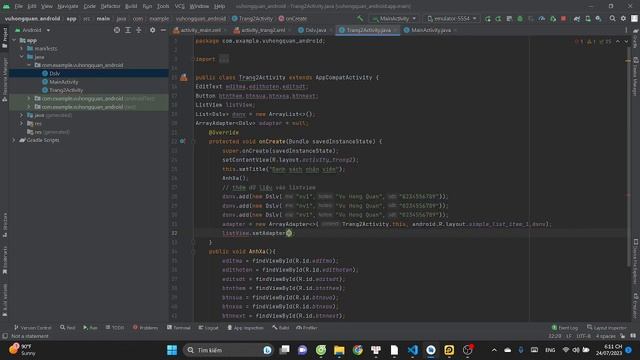Click Select Opened File target icon

pyautogui.click(x=117, y=30)
